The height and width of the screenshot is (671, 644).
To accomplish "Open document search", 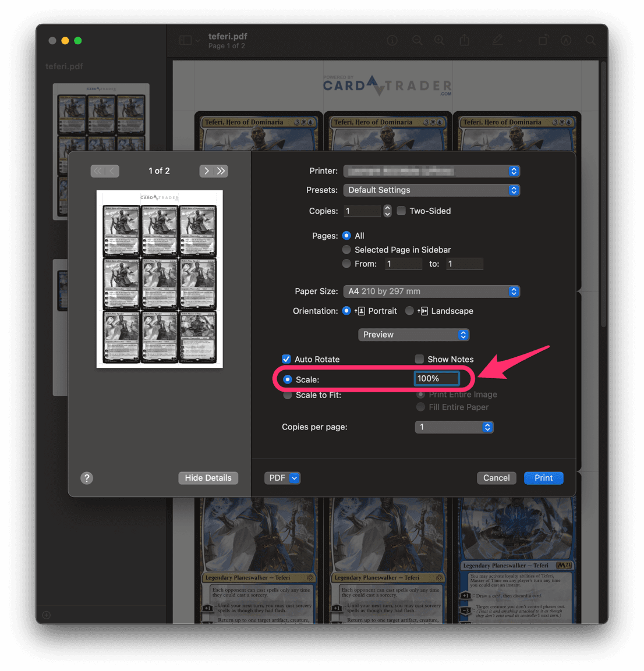I will [590, 40].
